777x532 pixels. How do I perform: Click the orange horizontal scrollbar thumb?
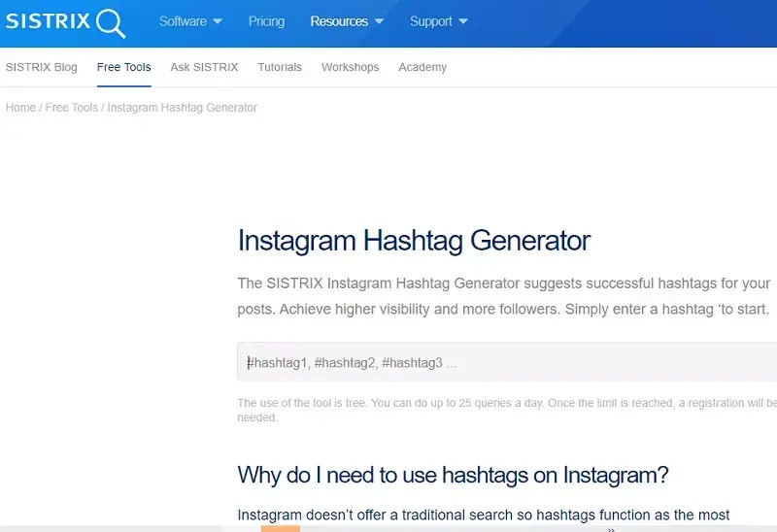click(x=281, y=529)
